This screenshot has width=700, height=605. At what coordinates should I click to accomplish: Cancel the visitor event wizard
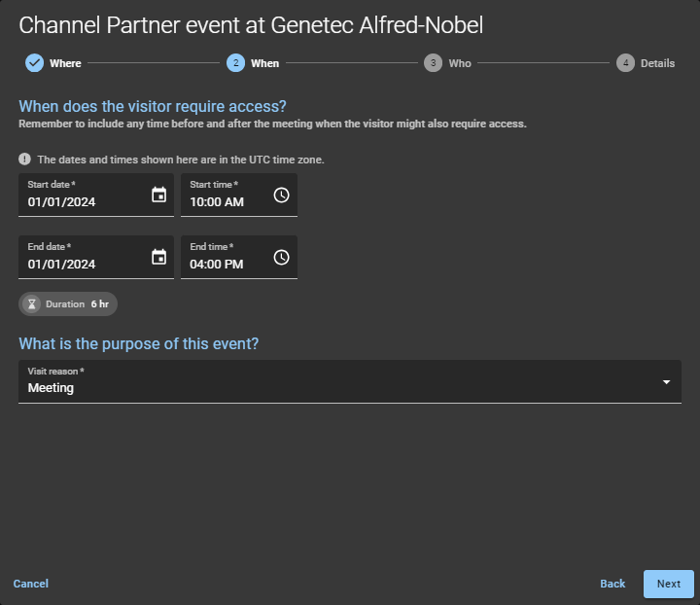click(31, 584)
